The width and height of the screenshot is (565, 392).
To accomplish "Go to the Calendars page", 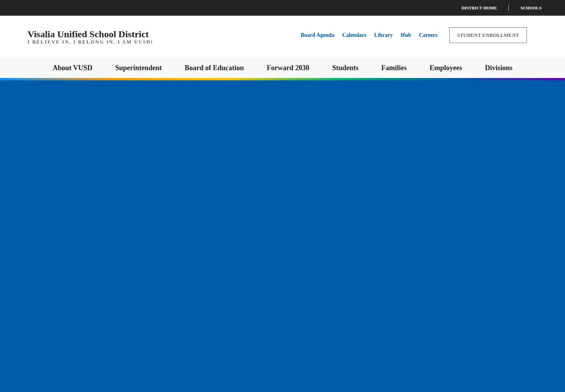I will (354, 35).
